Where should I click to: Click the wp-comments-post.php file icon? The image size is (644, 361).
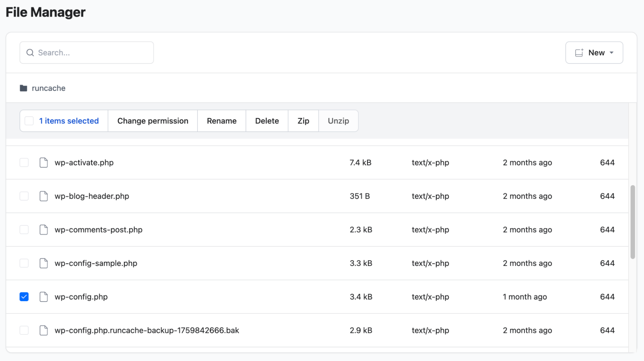[43, 230]
